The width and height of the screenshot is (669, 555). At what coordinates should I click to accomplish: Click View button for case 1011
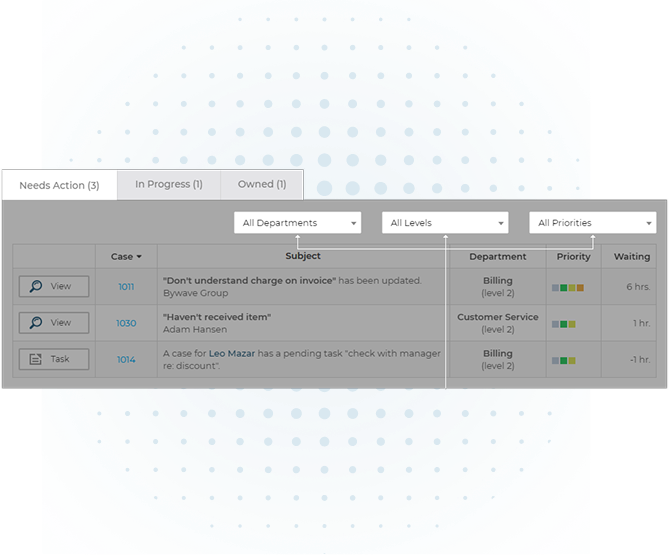click(x=54, y=287)
